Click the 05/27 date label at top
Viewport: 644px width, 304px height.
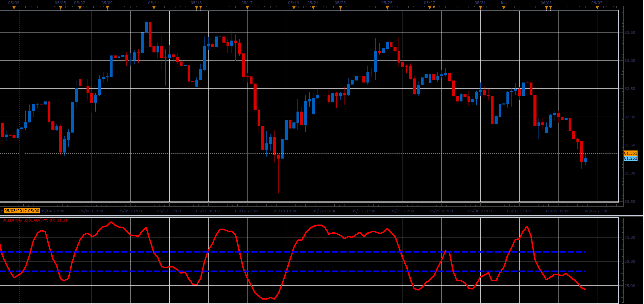(429, 3)
